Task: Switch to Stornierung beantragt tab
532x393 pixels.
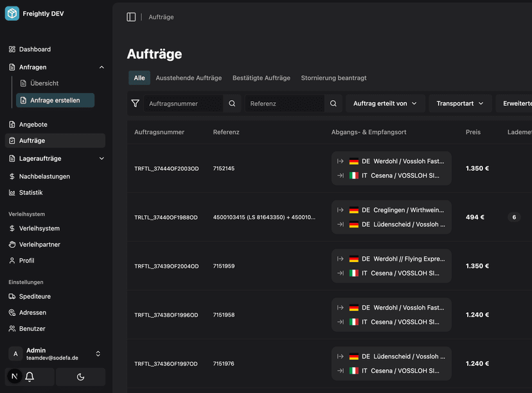Action: 333,78
